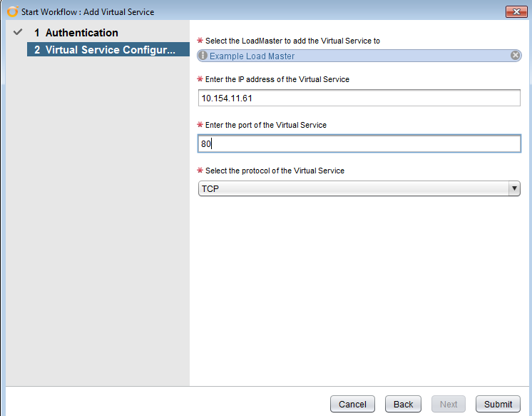Focus the Virtual Service IP address field
This screenshot has height=416, width=532.
click(359, 98)
